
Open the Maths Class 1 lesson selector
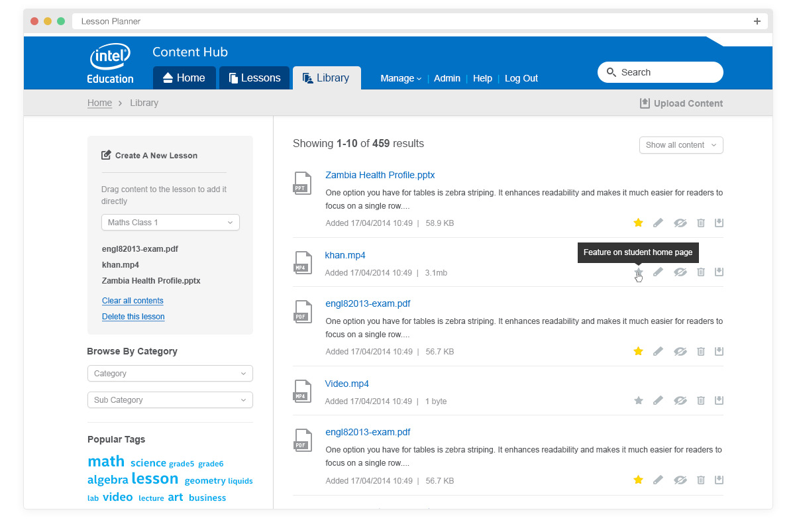[170, 222]
